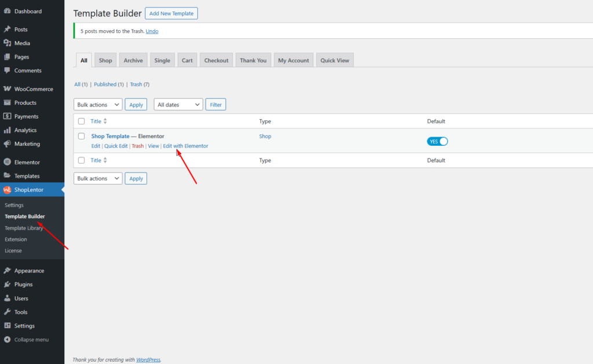Click the Pages icon in sidebar
The width and height of the screenshot is (593, 364).
tap(7, 57)
